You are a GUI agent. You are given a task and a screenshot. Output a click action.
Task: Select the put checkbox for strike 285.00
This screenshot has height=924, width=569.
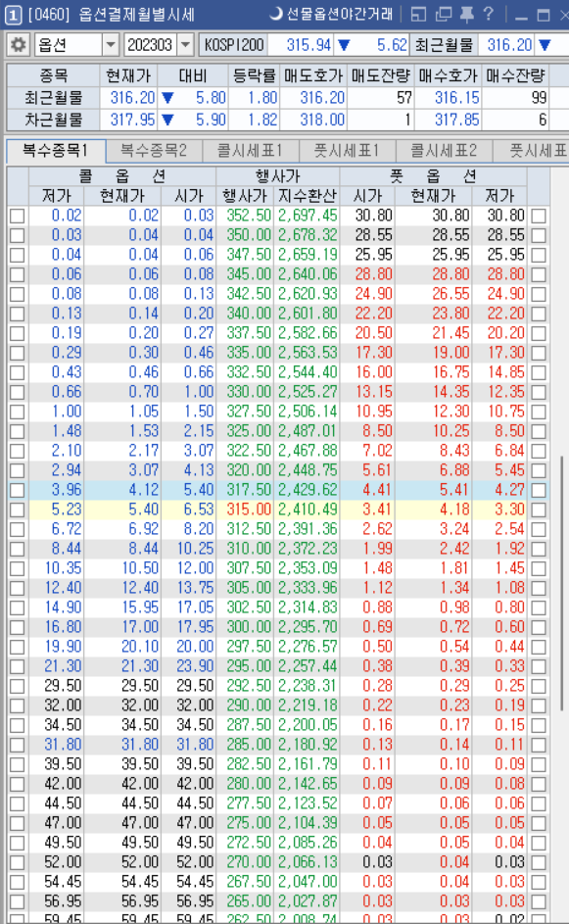(x=539, y=745)
